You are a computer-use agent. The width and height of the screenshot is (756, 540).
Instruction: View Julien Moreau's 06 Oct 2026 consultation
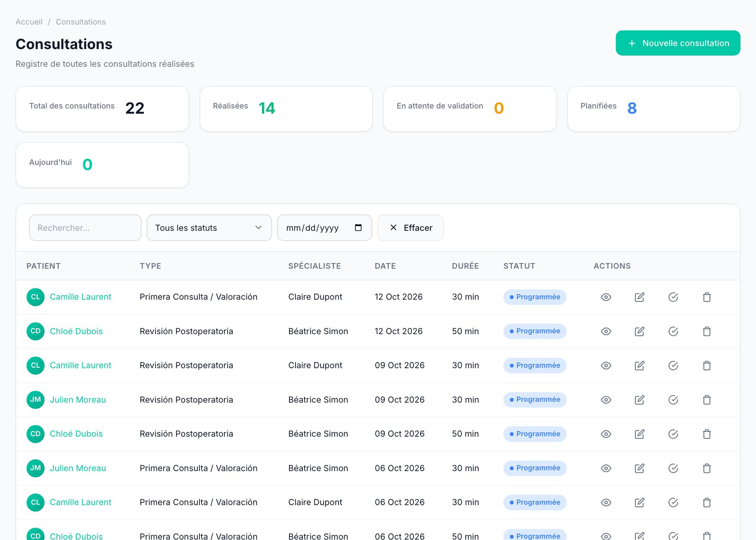(x=606, y=468)
